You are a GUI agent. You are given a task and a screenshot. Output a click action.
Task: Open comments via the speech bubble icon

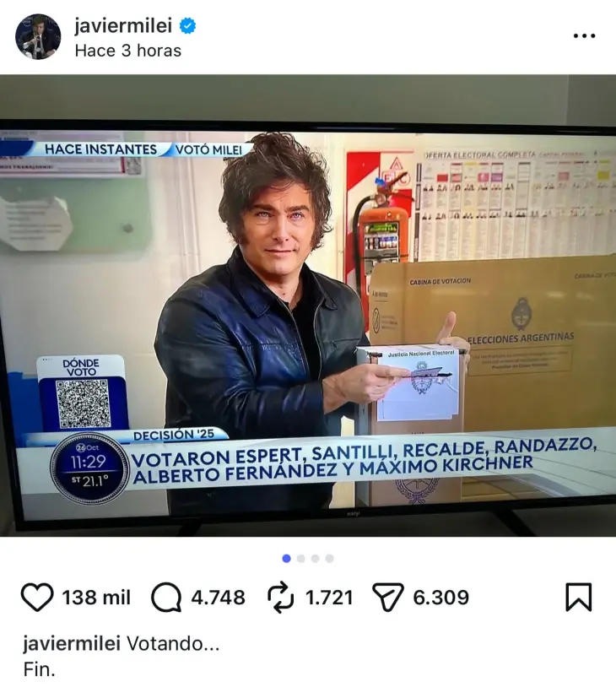coord(166,598)
